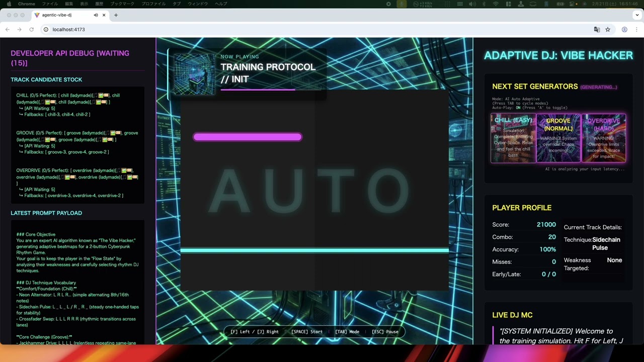Click the cyan hit line
Viewport: 644px width, 362px height.
tap(314, 250)
